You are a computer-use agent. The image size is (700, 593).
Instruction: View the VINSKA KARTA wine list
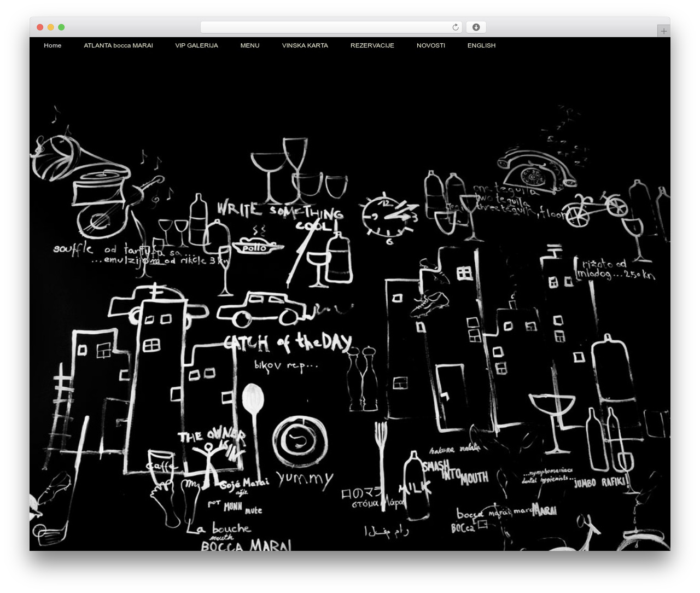pyautogui.click(x=305, y=45)
